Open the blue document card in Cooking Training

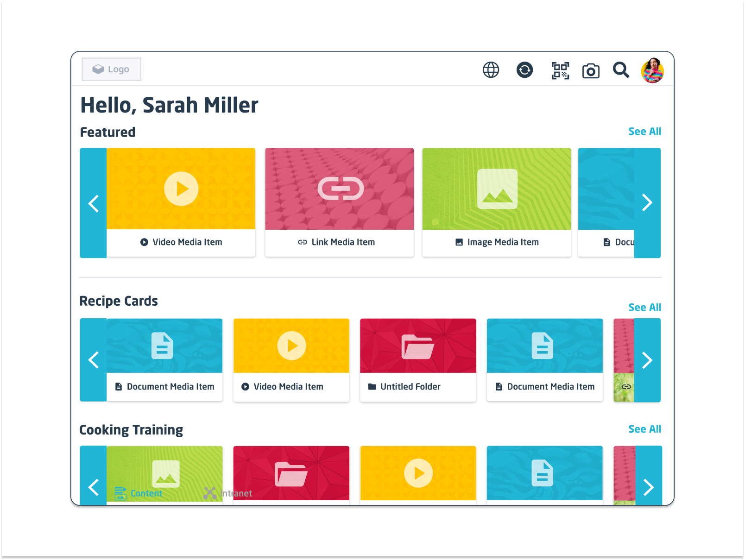coord(545,475)
